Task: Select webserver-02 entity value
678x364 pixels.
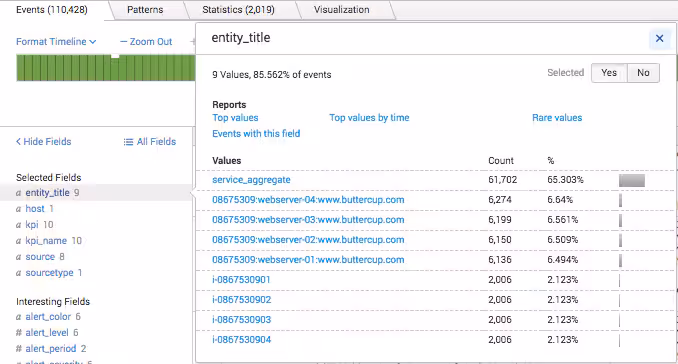Action: 308,239
